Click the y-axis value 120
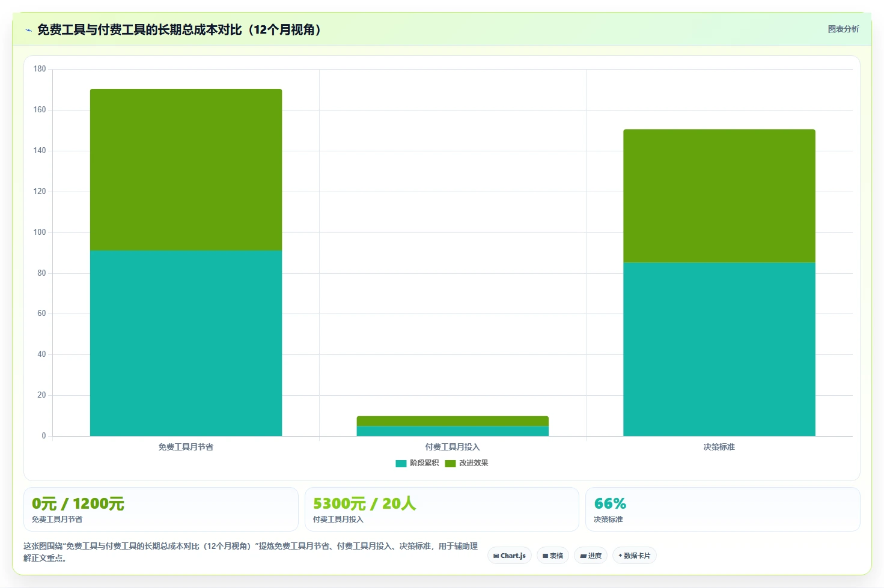Viewport: 884px width, 588px height. pyautogui.click(x=40, y=192)
